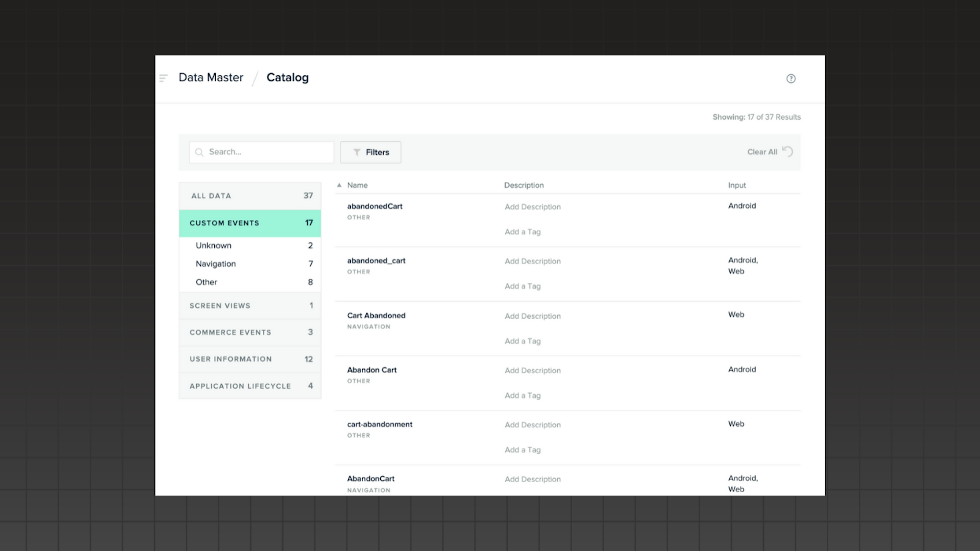Open the help question mark icon

tap(791, 79)
